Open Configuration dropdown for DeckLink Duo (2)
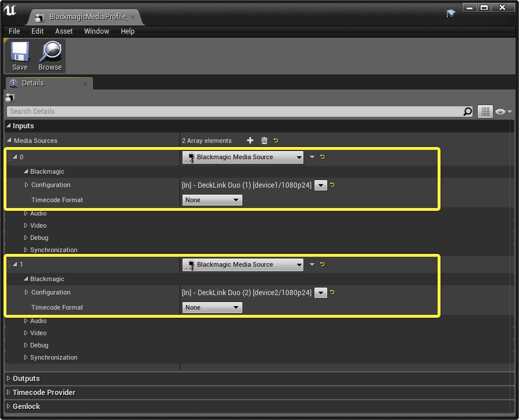519x420 pixels. click(320, 293)
